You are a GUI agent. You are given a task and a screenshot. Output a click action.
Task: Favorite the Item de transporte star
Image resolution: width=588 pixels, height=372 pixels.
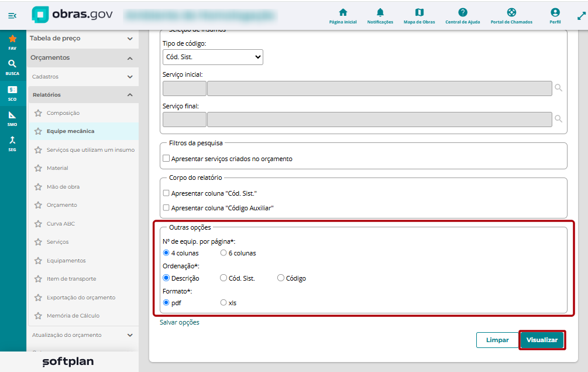(38, 279)
